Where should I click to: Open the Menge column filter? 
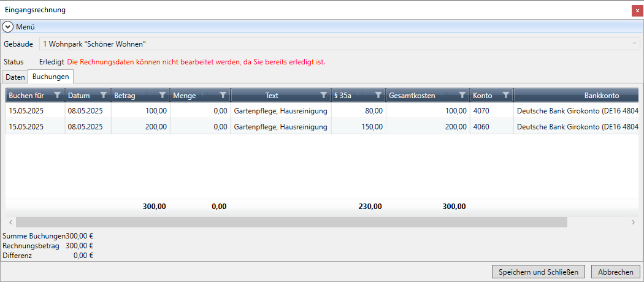(x=223, y=95)
